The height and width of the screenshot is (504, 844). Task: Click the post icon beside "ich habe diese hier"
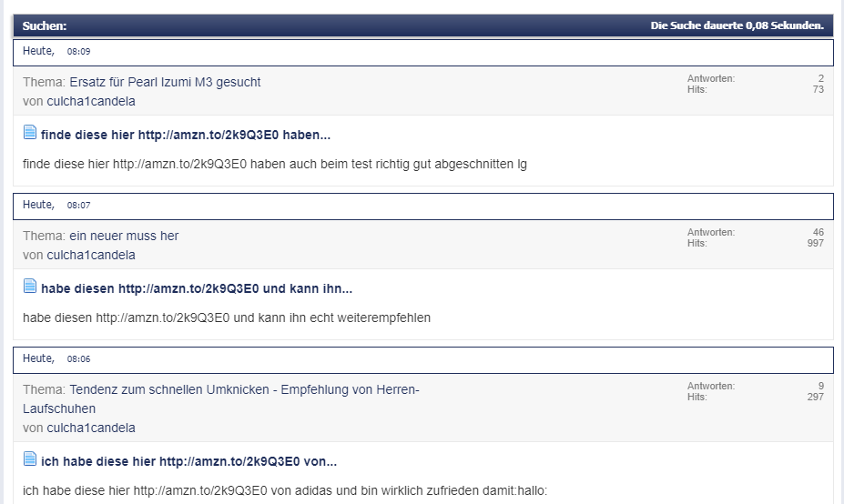tap(30, 459)
